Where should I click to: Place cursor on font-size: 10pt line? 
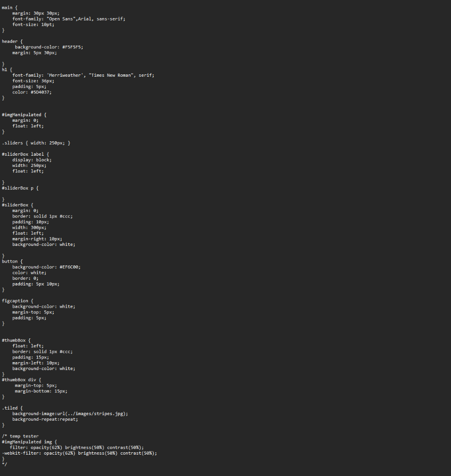[x=33, y=25]
